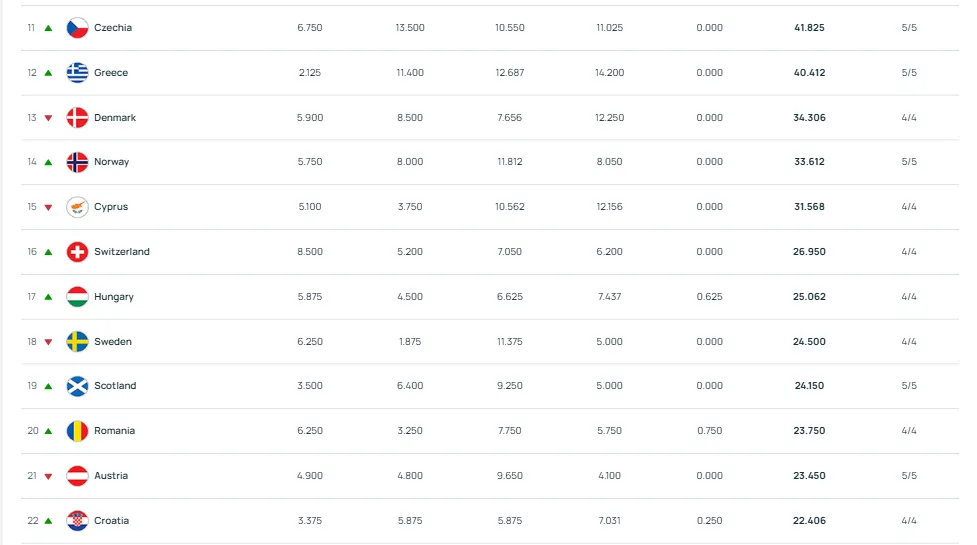
Task: Click the Croatia flag icon
Action: [x=77, y=521]
